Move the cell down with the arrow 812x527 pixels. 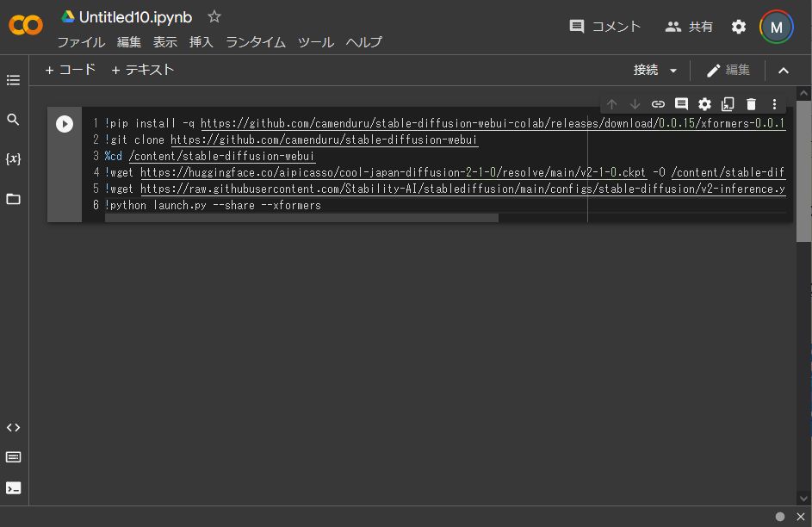point(635,104)
